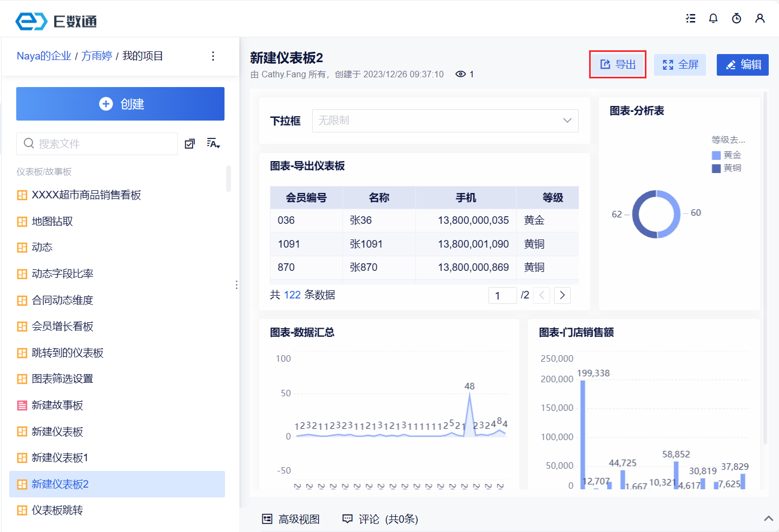Open the more options menu beside 我的项目
The width and height of the screenshot is (779, 532).
pyautogui.click(x=213, y=56)
